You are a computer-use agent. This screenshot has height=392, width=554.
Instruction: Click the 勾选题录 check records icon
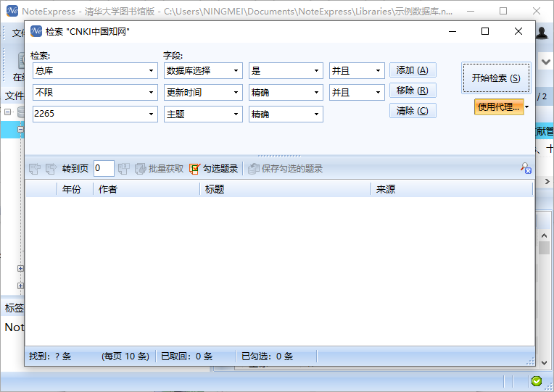coord(194,169)
